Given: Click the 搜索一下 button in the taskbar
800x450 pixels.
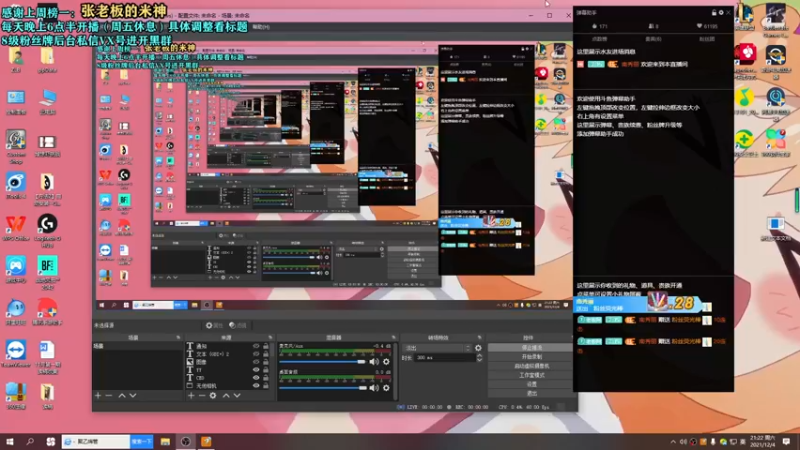Looking at the screenshot, I should [x=141, y=442].
